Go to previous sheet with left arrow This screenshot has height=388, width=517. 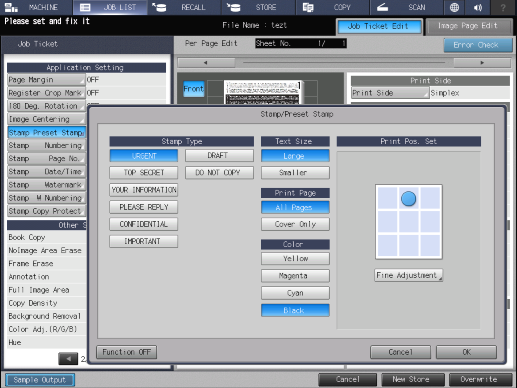pyautogui.click(x=206, y=62)
